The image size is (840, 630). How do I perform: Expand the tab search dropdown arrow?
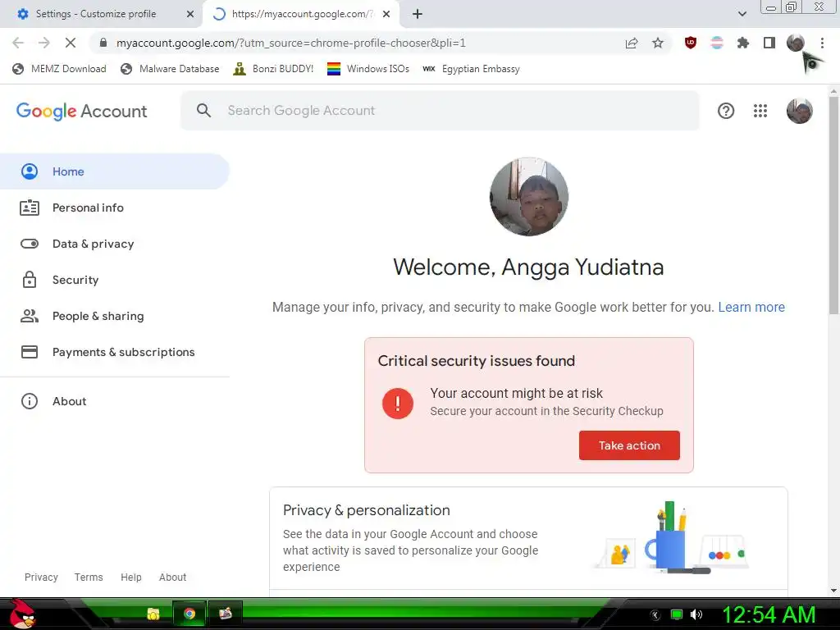(742, 14)
